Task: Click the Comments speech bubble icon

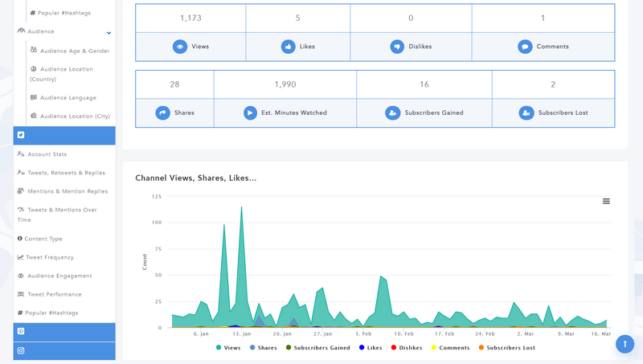Action: [525, 47]
